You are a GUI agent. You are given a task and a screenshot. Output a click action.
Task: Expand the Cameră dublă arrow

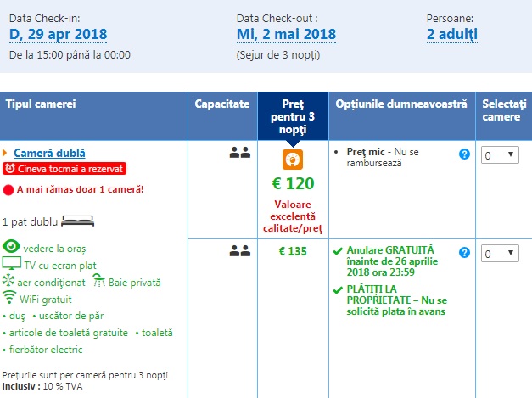(5, 154)
